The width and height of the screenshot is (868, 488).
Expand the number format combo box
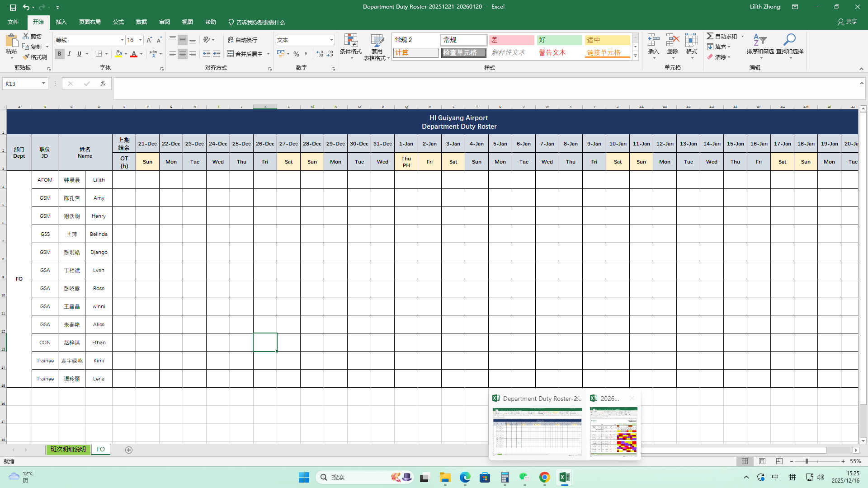pos(331,40)
